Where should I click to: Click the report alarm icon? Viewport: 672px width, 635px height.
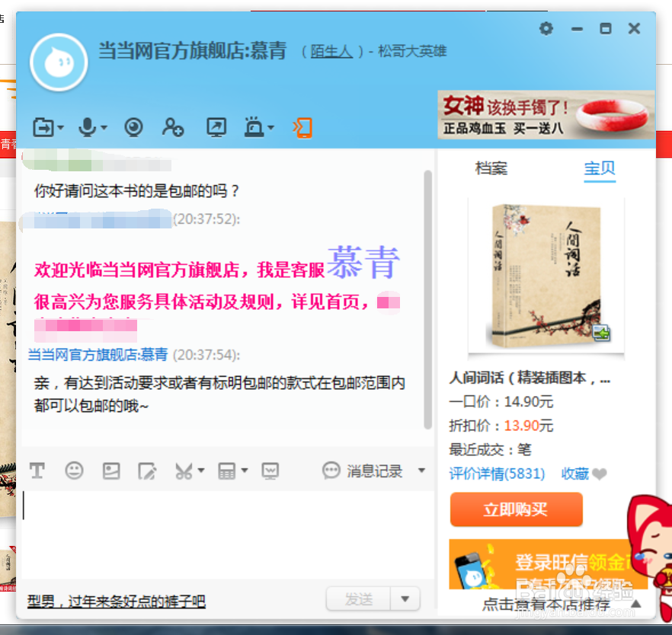click(254, 127)
